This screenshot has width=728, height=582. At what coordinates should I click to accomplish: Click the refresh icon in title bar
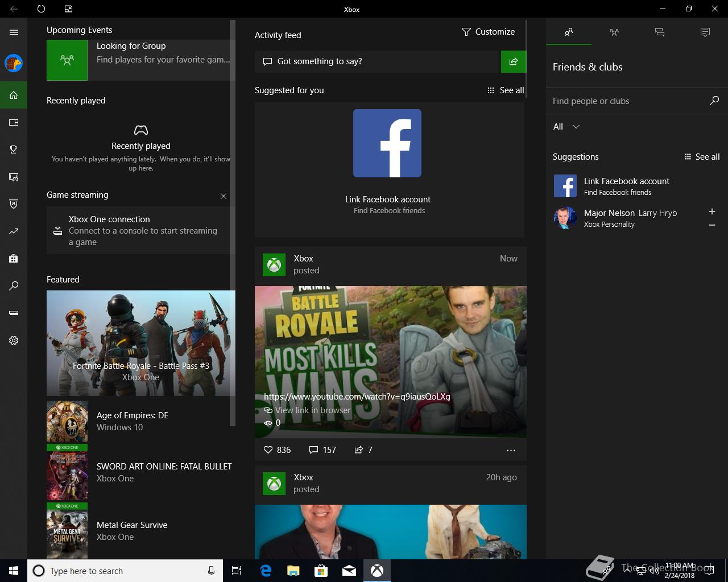point(41,9)
